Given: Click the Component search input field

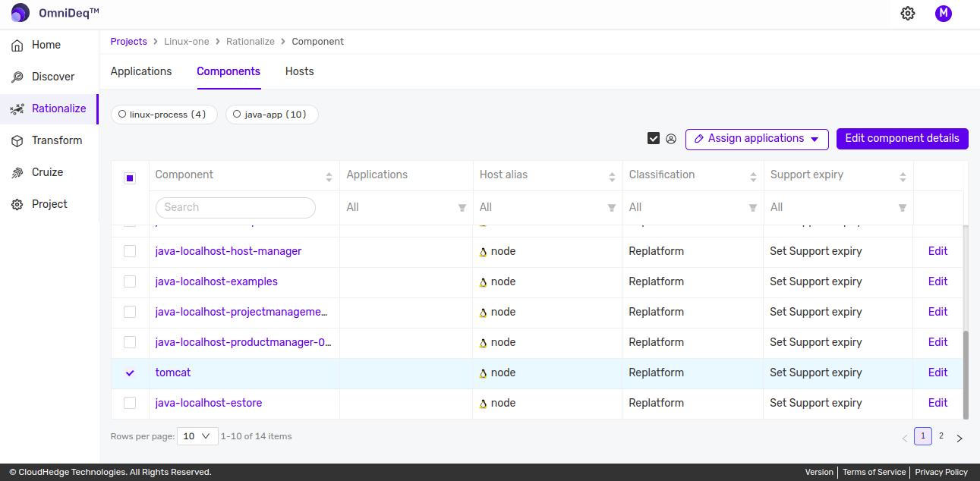Looking at the screenshot, I should pos(235,207).
